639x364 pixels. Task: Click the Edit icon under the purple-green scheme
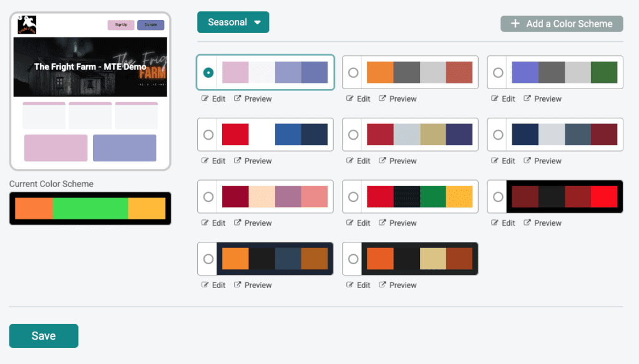coord(495,98)
